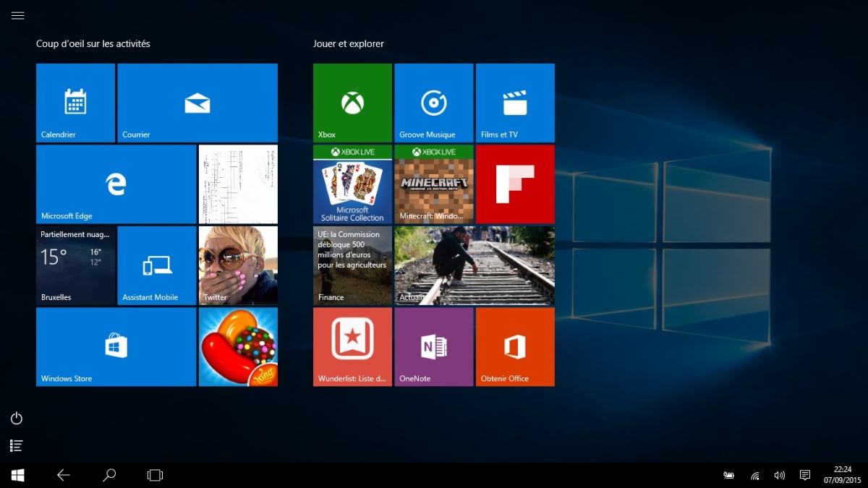Open the Wunderlist tile
Image resolution: width=868 pixels, height=488 pixels.
pyautogui.click(x=352, y=347)
